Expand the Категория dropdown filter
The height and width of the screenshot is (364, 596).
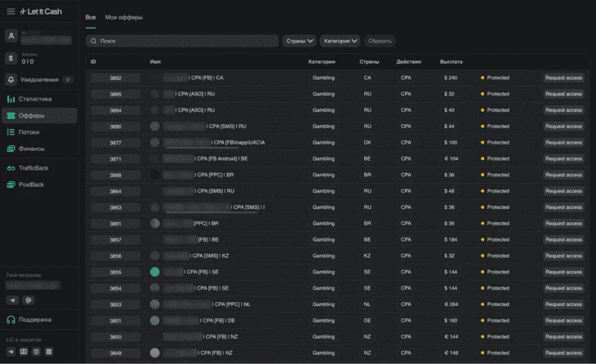pyautogui.click(x=340, y=41)
